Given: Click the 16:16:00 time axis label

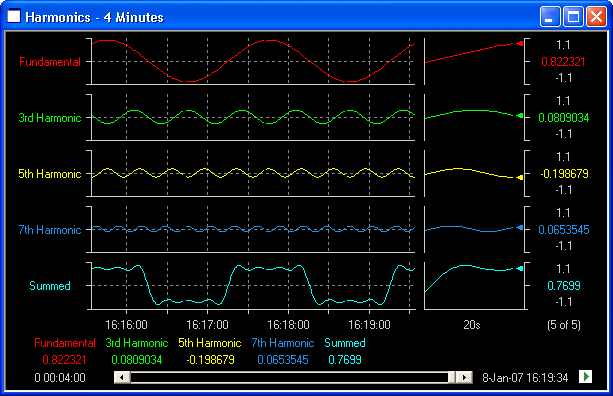Looking at the screenshot, I should (x=126, y=324).
